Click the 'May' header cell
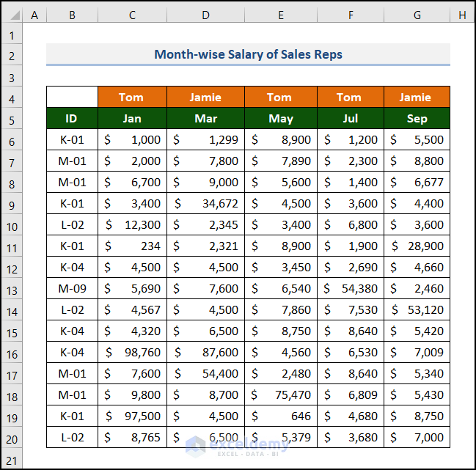 (x=281, y=118)
